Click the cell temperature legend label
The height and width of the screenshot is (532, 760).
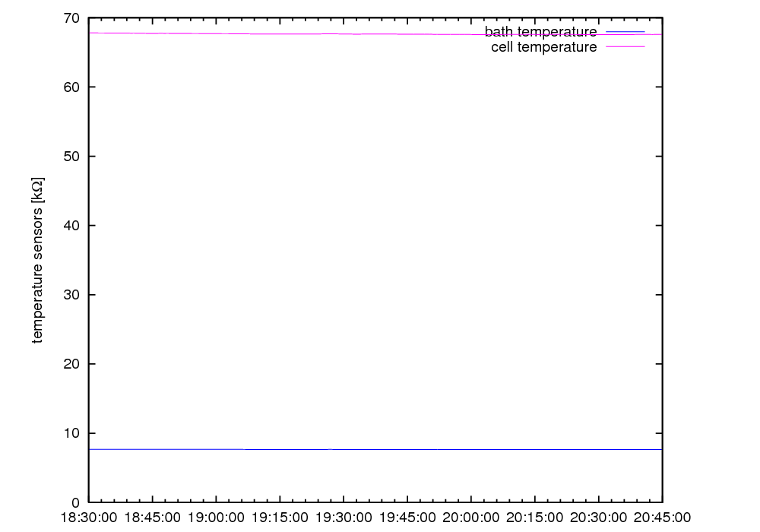(x=544, y=47)
